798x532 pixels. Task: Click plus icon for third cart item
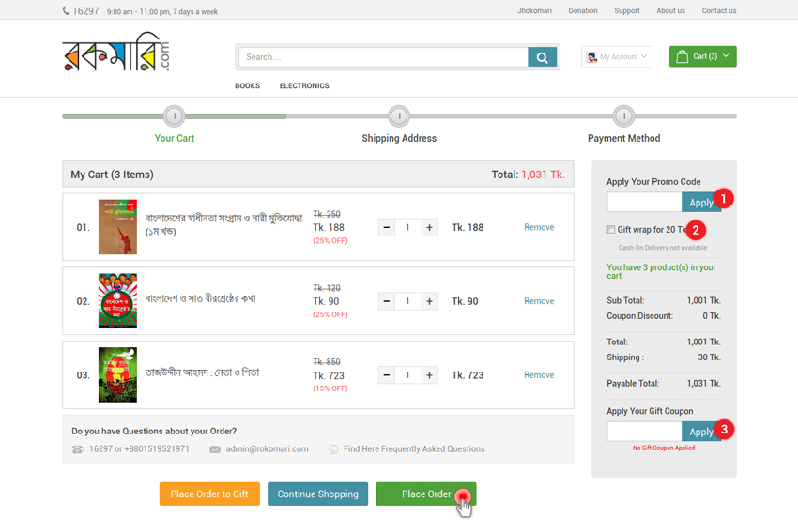pyautogui.click(x=429, y=375)
